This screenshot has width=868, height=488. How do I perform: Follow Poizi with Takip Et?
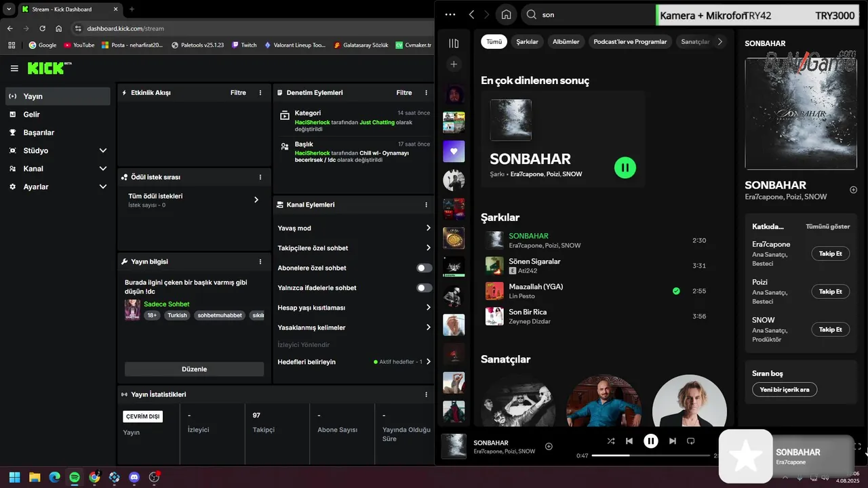coord(830,291)
